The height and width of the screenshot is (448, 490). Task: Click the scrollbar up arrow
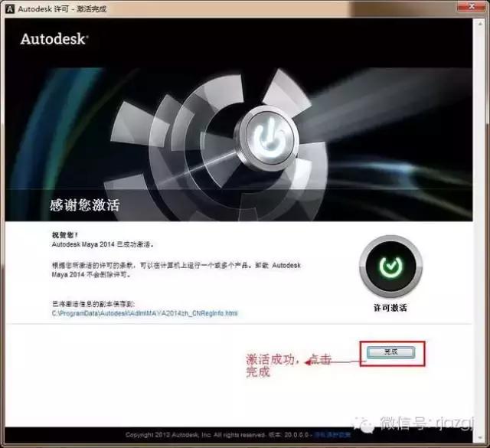(480, 24)
